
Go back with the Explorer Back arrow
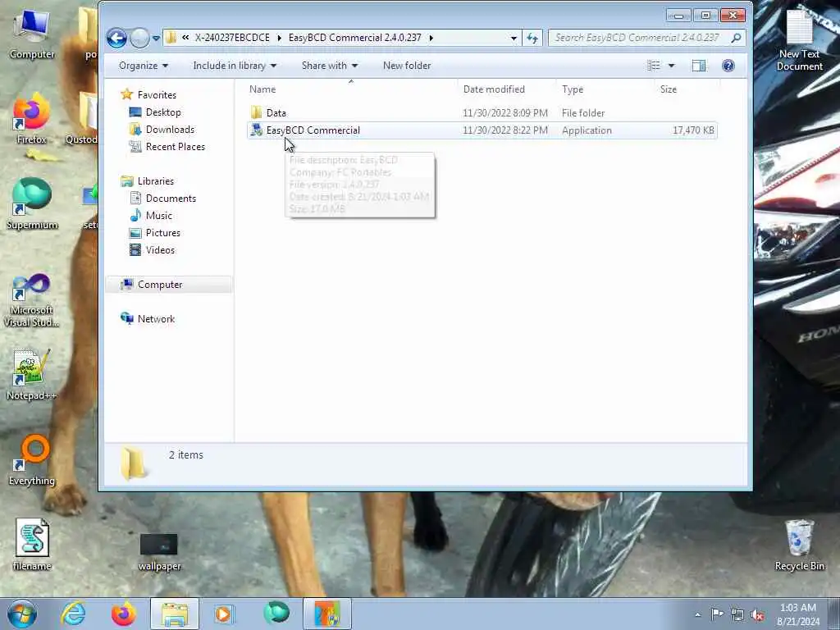pyautogui.click(x=116, y=38)
